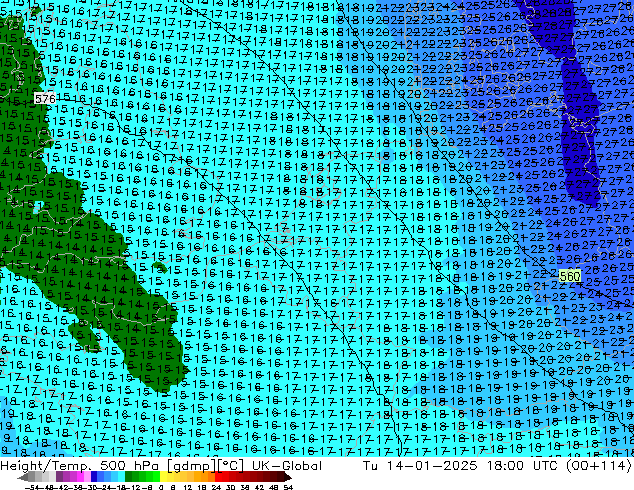The height and width of the screenshot is (490, 634).
Task: Click the left arrow end of the legend
Action: pos(22,477)
